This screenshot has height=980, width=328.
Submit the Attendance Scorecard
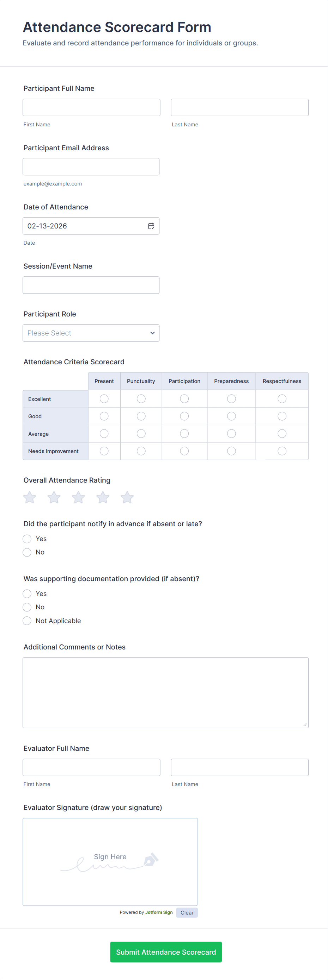point(166,952)
